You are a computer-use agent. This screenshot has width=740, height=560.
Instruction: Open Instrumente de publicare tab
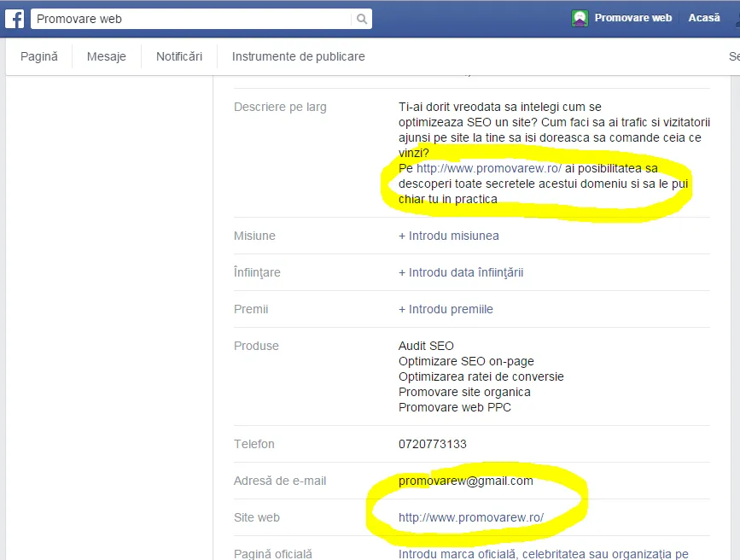click(x=298, y=56)
